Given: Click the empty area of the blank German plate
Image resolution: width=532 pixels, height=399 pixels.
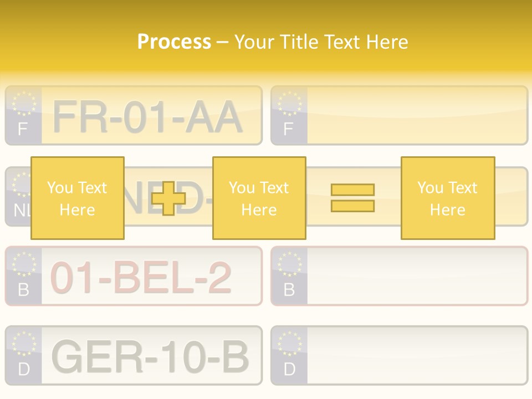Looking at the screenshot, I should click(x=416, y=355).
